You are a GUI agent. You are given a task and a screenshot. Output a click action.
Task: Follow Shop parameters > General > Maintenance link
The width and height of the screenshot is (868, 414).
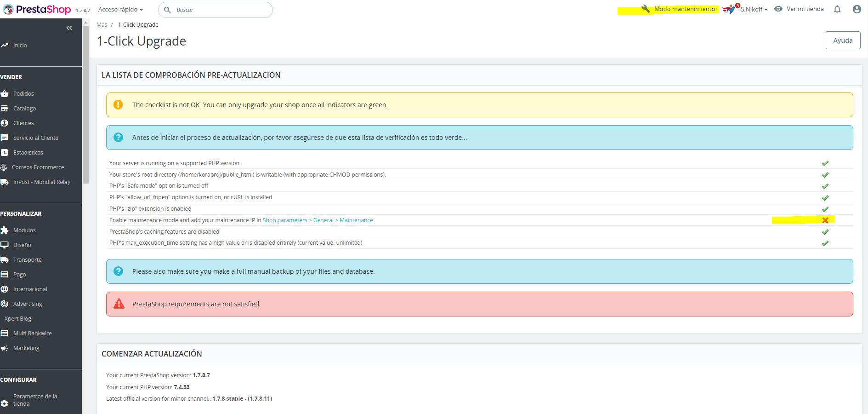318,220
